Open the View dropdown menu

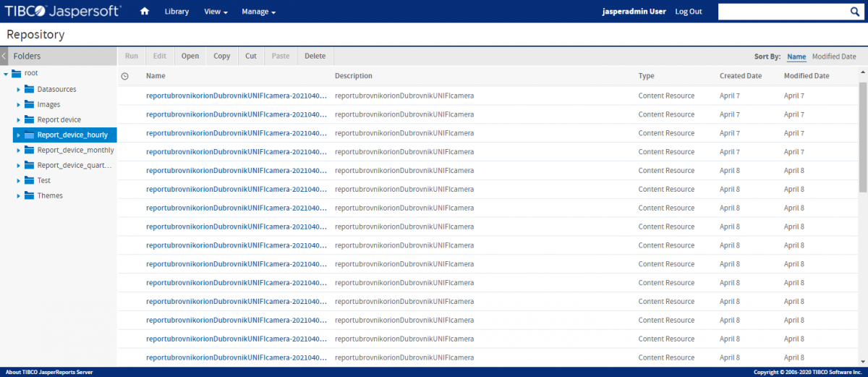pyautogui.click(x=216, y=12)
